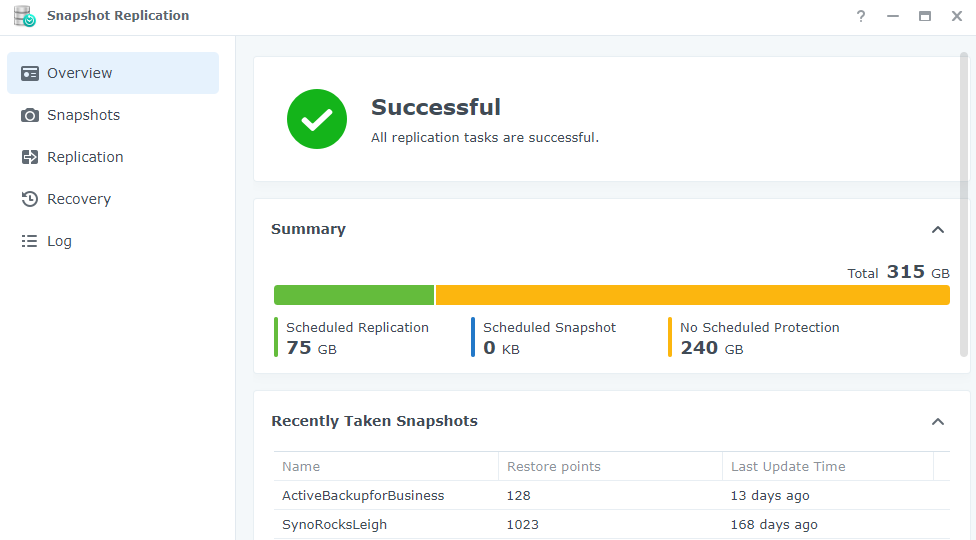This screenshot has width=976, height=540.
Task: Click the Log list icon
Action: [29, 241]
